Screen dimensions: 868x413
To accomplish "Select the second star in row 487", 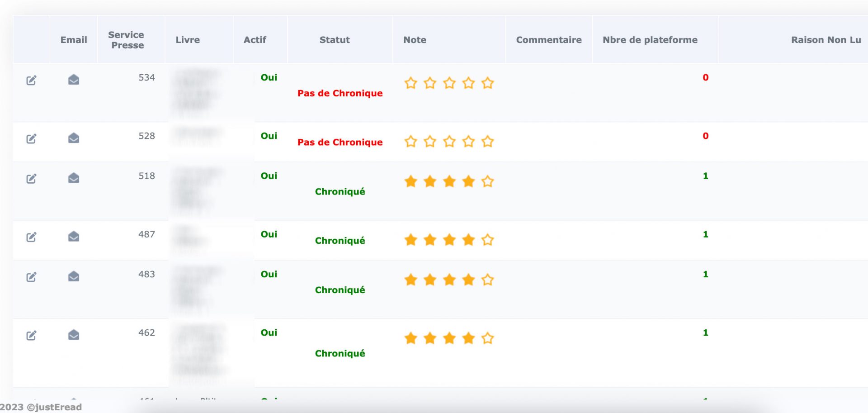I will tap(430, 240).
